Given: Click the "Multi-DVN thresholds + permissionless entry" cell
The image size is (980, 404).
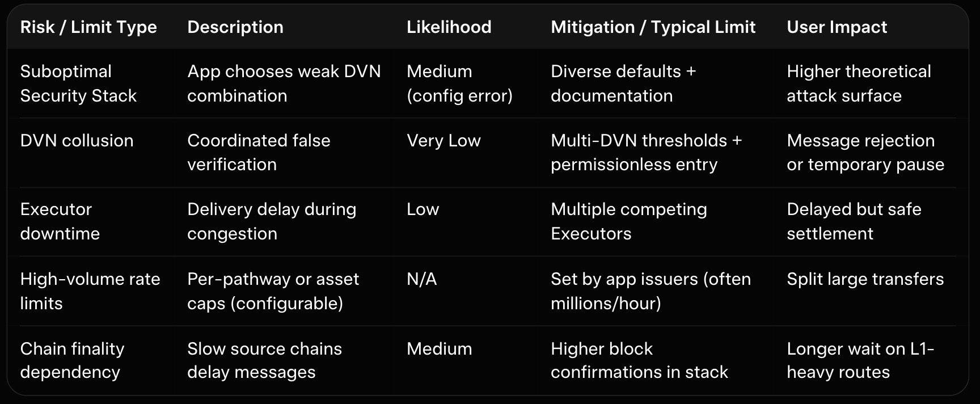Looking at the screenshot, I should pyautogui.click(x=646, y=153).
